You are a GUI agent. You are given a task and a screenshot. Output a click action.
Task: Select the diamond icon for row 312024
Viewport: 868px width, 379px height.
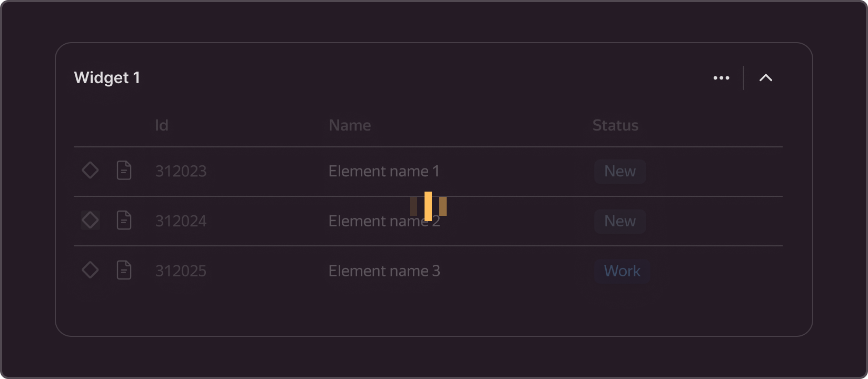90,220
